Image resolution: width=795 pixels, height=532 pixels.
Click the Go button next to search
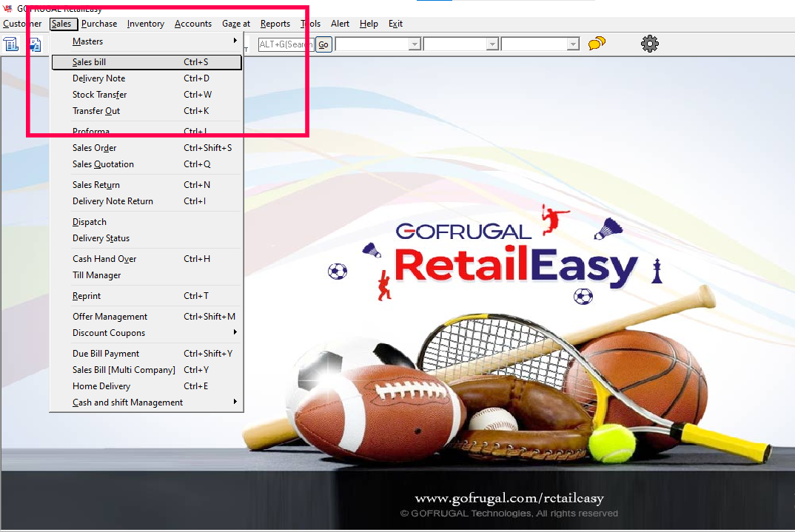[323, 44]
